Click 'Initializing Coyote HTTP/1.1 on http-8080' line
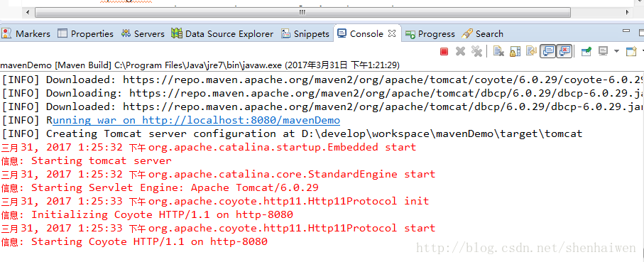 click(x=147, y=214)
